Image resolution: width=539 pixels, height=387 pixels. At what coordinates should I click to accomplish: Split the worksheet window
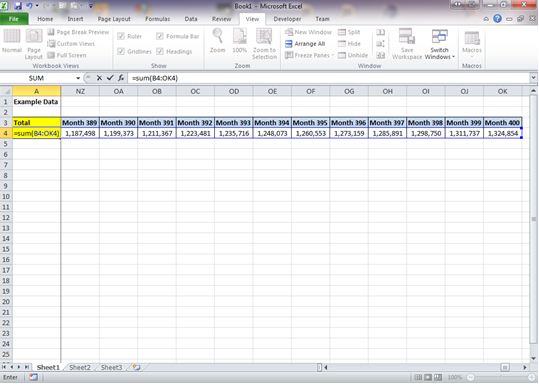(x=349, y=32)
